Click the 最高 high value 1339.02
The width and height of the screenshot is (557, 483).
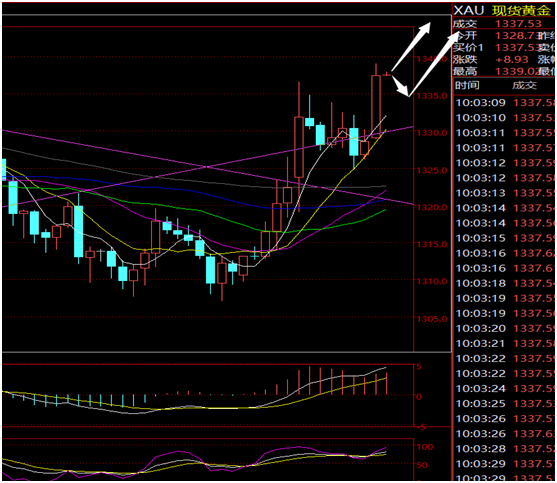pos(516,71)
